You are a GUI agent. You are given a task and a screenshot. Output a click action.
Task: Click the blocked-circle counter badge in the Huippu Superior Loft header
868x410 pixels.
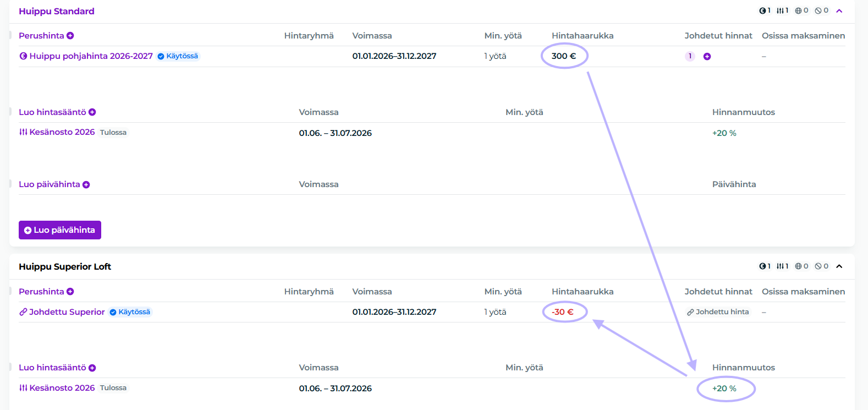[821, 266]
